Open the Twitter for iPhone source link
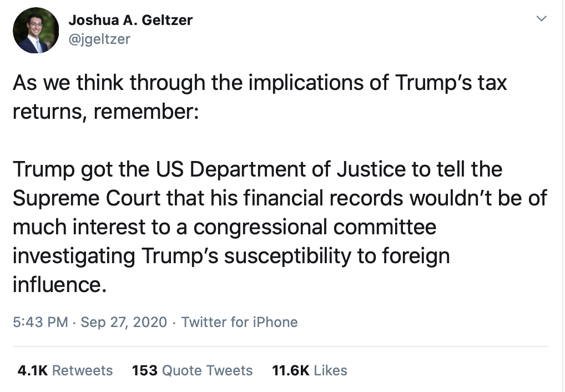 click(239, 322)
